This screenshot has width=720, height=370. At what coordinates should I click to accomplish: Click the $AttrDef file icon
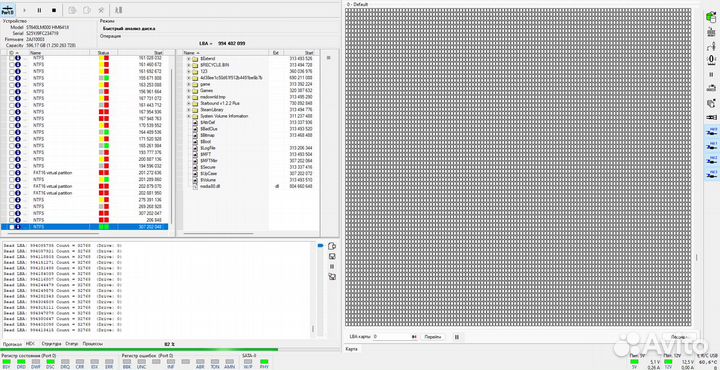coord(195,123)
